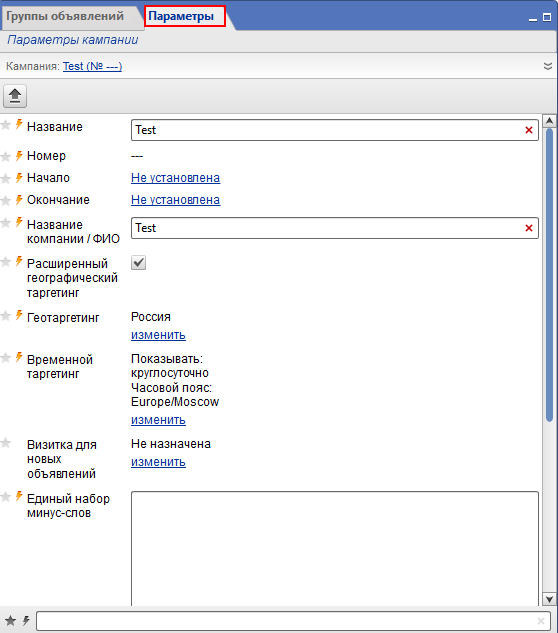Click the scrollbar down arrow
This screenshot has height=633, width=558.
549,599
